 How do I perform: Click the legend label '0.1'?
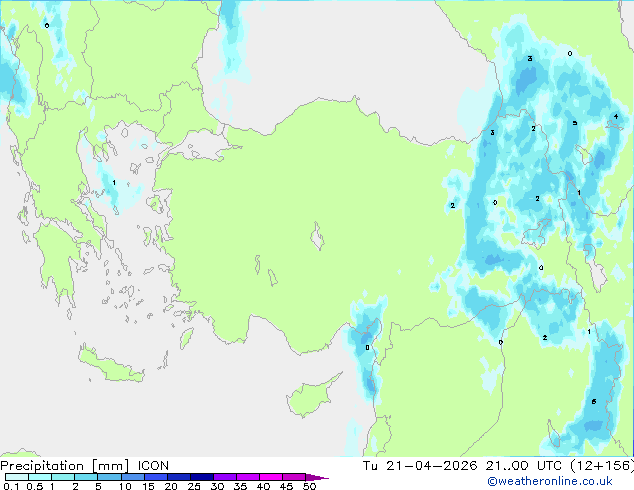tap(11, 486)
